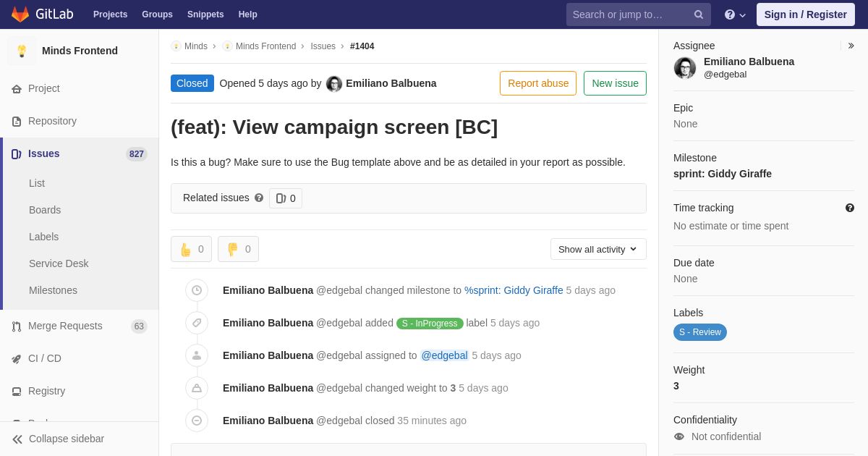Click the search magnifier icon
This screenshot has width=868, height=456.
click(x=699, y=14)
